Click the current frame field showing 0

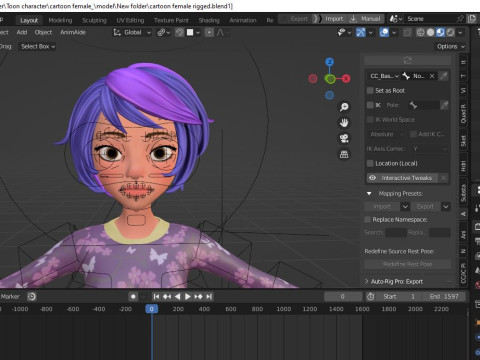[x=343, y=296]
